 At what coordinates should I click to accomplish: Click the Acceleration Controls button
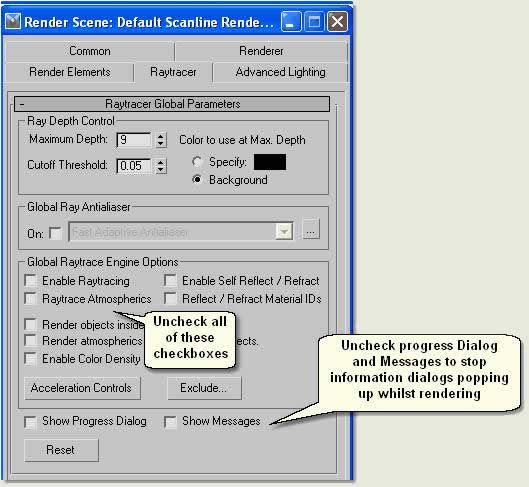pyautogui.click(x=82, y=388)
